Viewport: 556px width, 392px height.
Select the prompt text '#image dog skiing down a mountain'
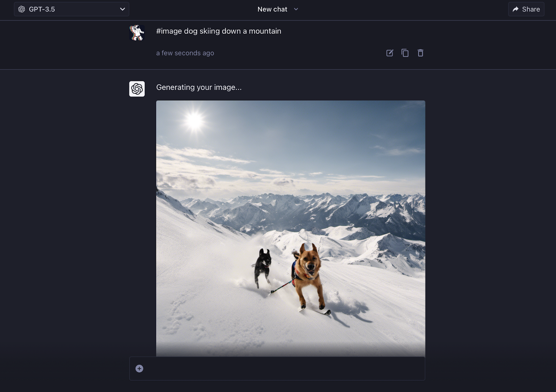[x=219, y=31]
